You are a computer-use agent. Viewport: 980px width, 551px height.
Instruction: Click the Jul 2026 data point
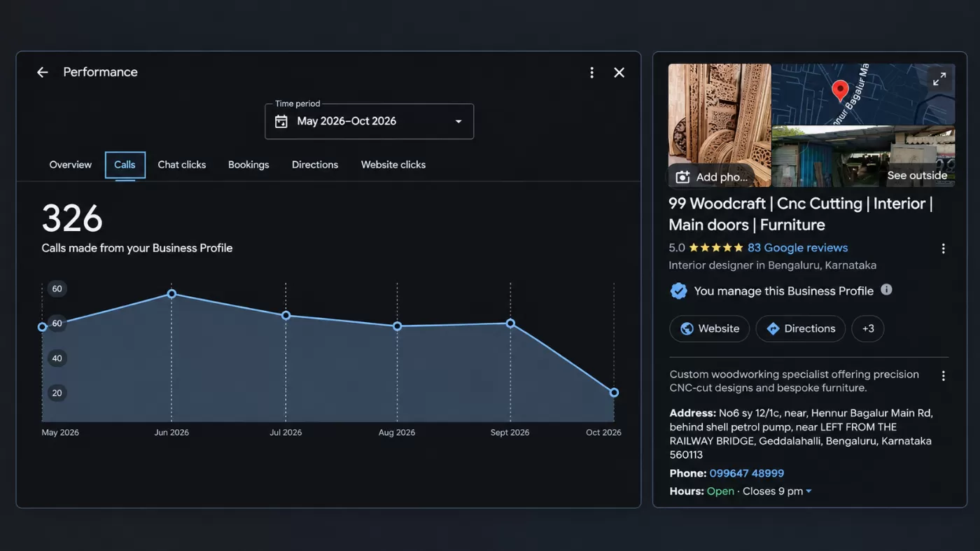point(286,316)
